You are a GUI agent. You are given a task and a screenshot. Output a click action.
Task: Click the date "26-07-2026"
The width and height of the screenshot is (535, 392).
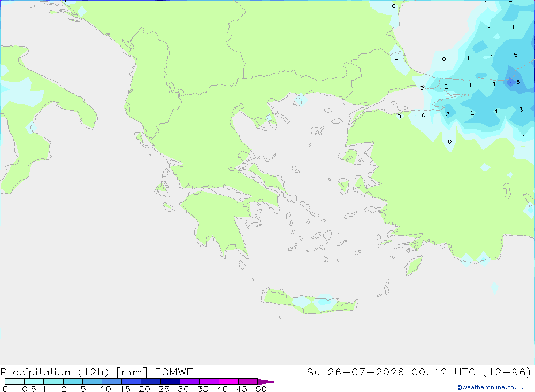[366, 372]
